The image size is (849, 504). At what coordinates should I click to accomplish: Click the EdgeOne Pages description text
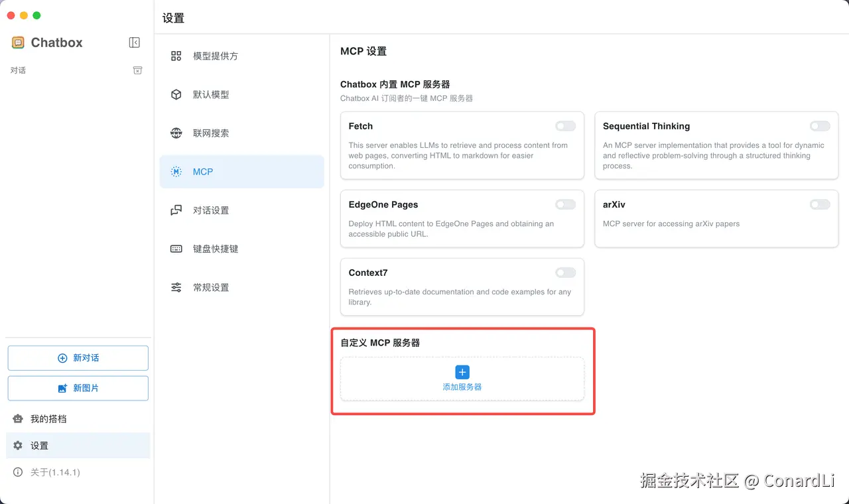451,229
